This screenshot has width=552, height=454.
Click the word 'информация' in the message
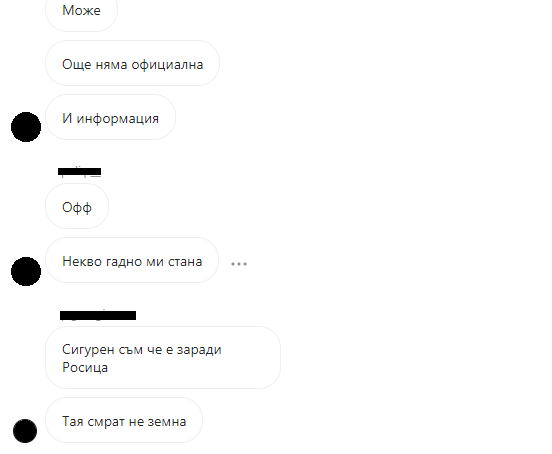pos(118,119)
